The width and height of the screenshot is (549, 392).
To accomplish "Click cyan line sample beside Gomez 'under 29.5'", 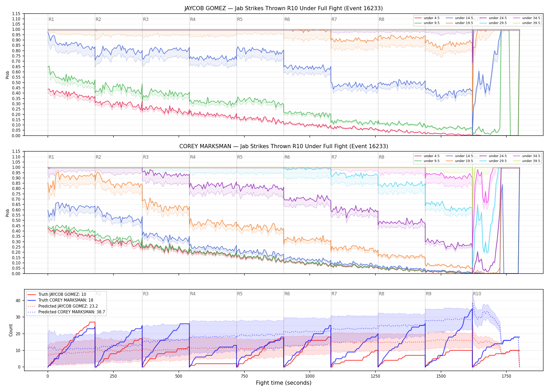I will click(483, 23).
